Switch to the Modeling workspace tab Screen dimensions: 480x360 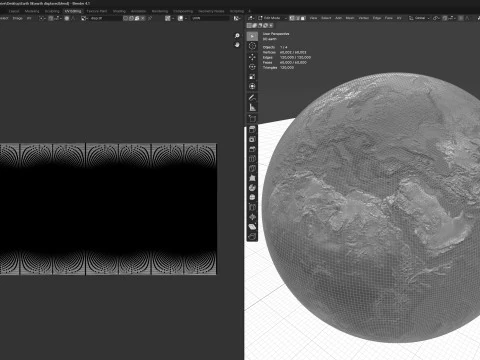pos(32,11)
